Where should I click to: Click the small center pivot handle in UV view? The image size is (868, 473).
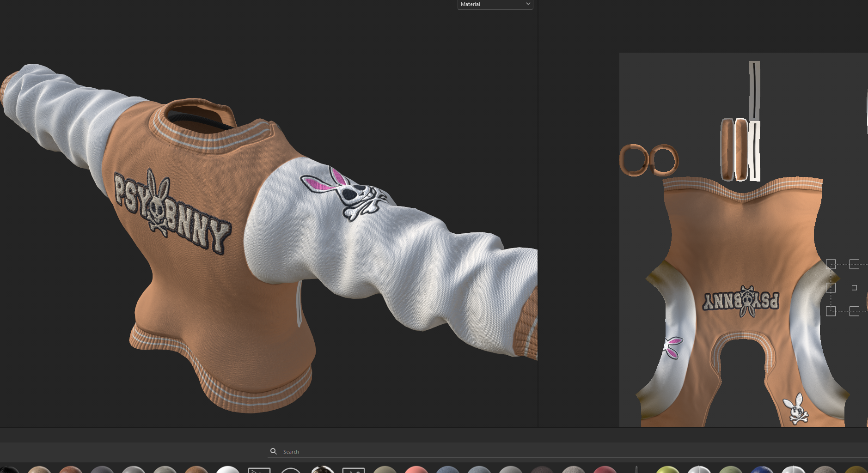click(854, 288)
